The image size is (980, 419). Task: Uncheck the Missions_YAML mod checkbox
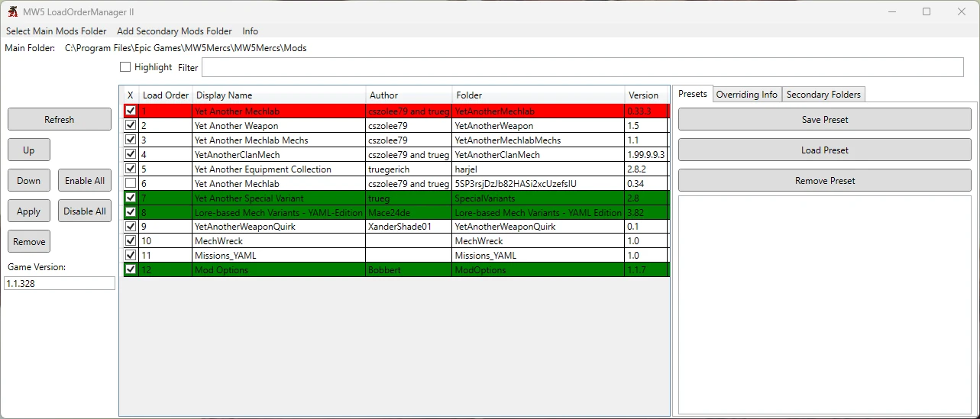coord(131,255)
